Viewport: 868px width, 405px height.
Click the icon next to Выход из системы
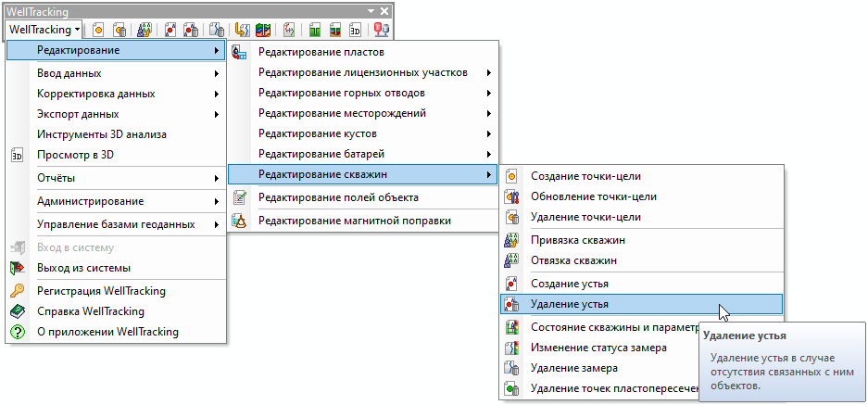17,268
